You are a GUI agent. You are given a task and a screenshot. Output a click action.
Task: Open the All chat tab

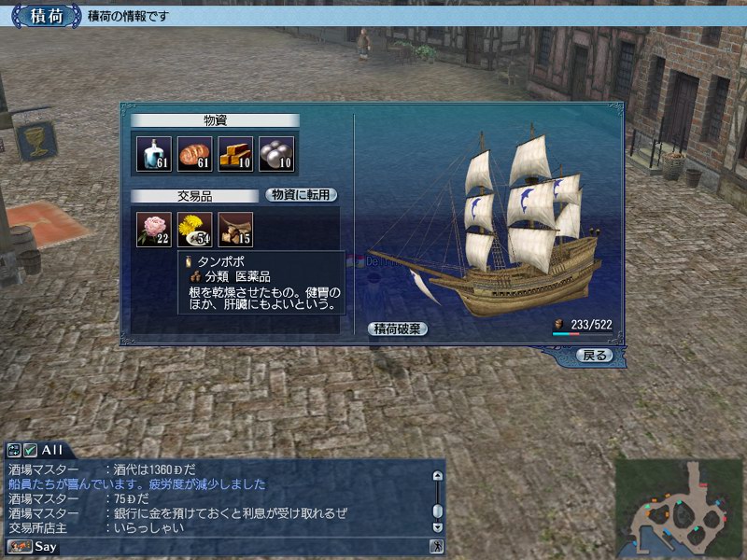point(52,450)
